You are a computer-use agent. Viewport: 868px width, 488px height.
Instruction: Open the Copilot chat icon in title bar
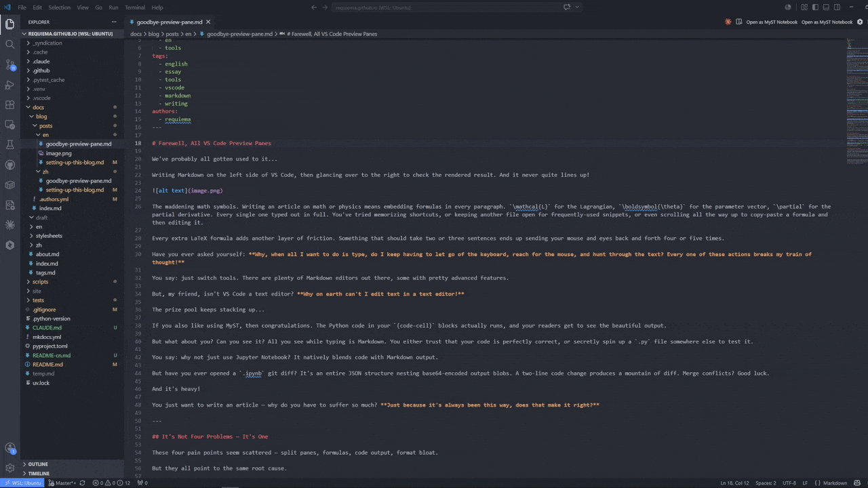click(567, 7)
